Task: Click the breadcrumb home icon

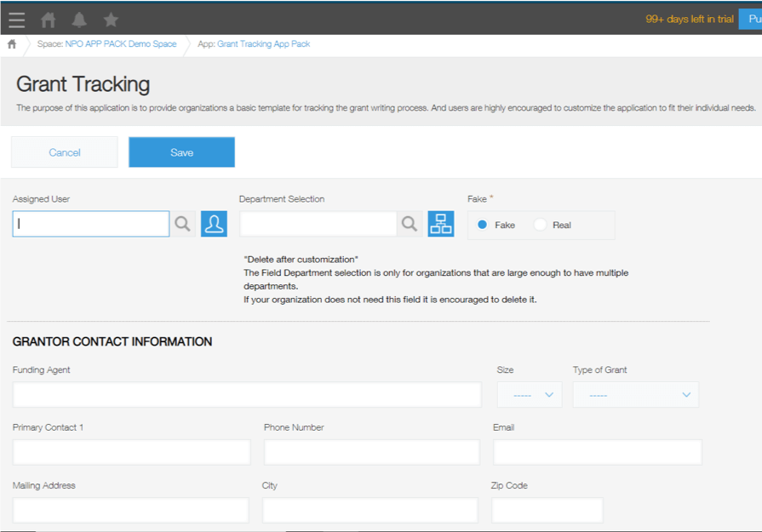Action: click(x=12, y=44)
